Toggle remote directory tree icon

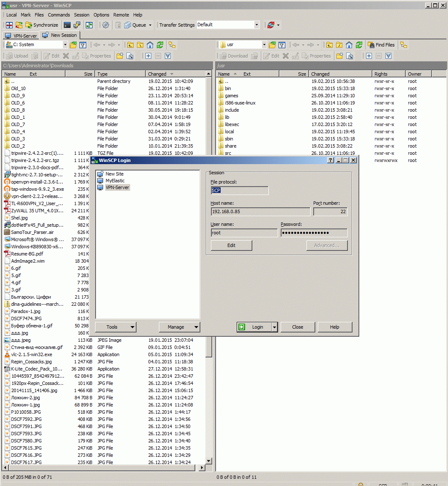click(404, 45)
